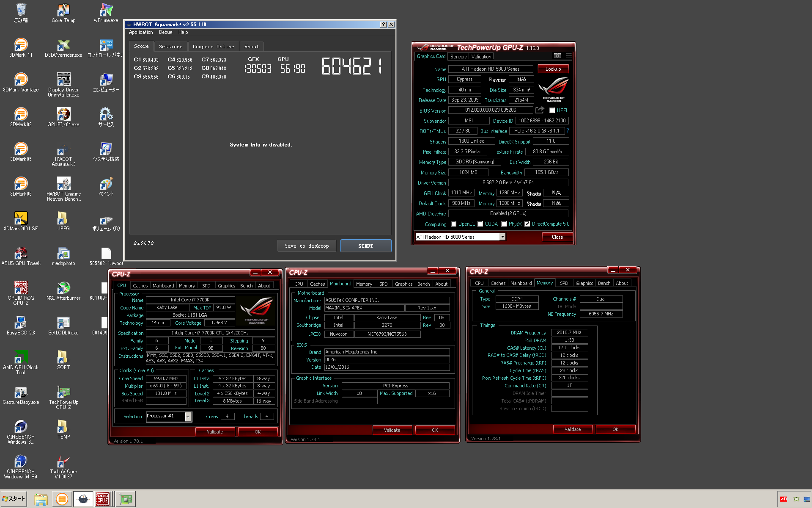Open the SPD tab in the CPU-Z Memory window

pos(564,283)
